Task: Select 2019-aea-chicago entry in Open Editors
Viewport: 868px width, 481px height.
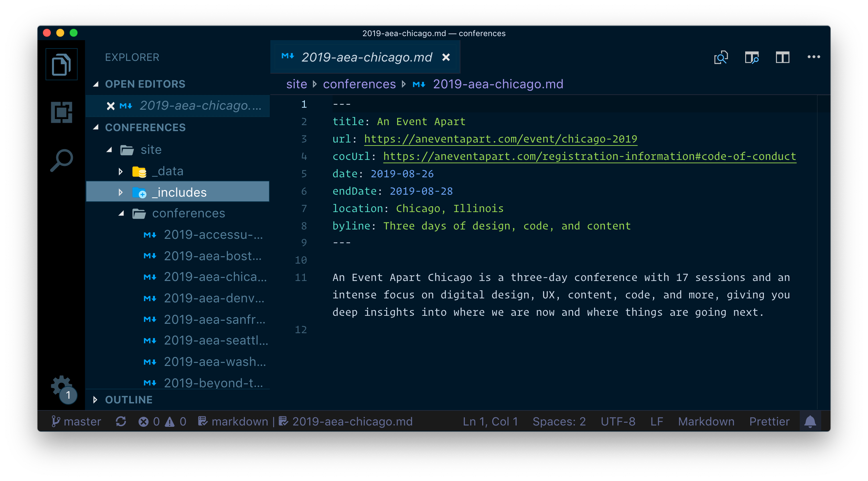Action: click(x=178, y=106)
